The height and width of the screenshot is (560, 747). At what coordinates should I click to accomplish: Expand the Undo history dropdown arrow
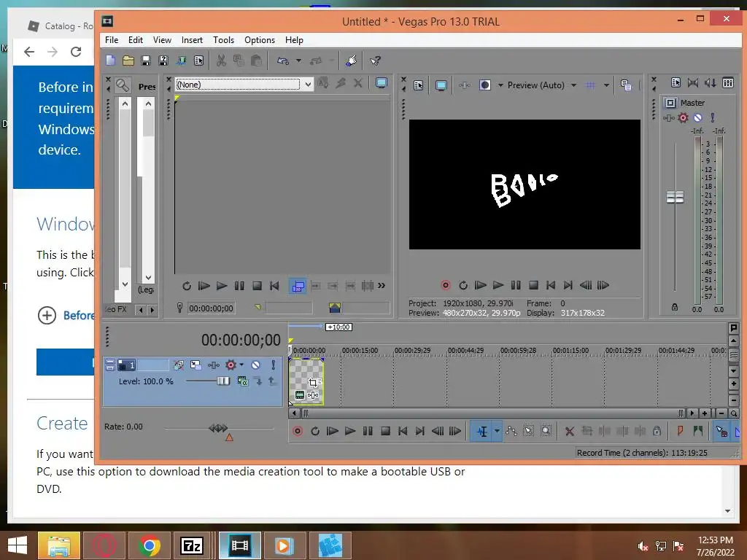click(298, 61)
